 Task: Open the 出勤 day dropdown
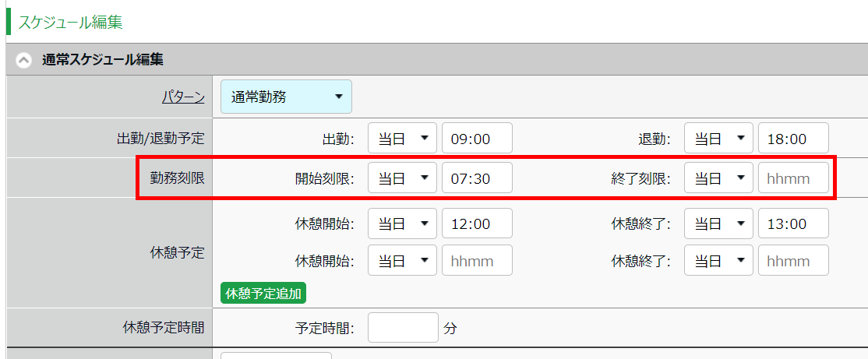coord(402,139)
